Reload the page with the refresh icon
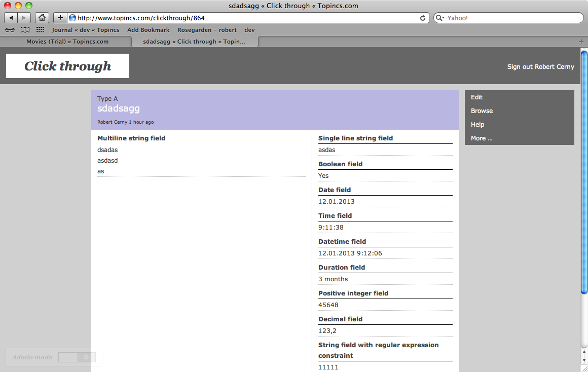The height and width of the screenshot is (372, 588). 423,18
